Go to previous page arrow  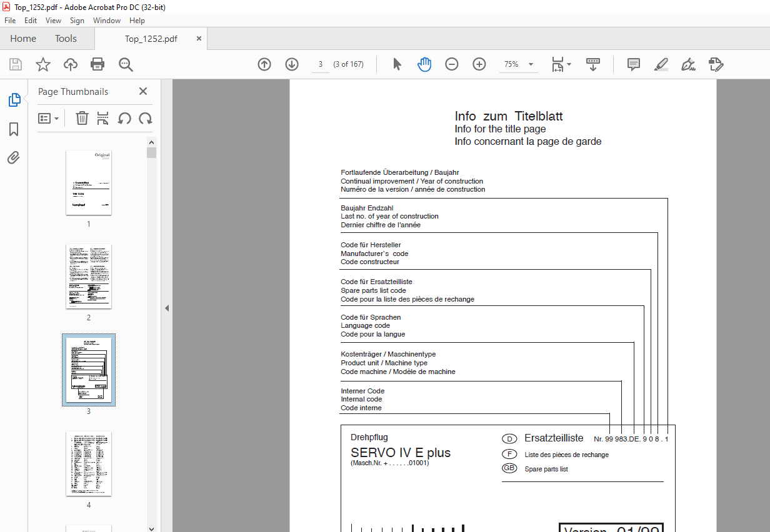coord(264,64)
